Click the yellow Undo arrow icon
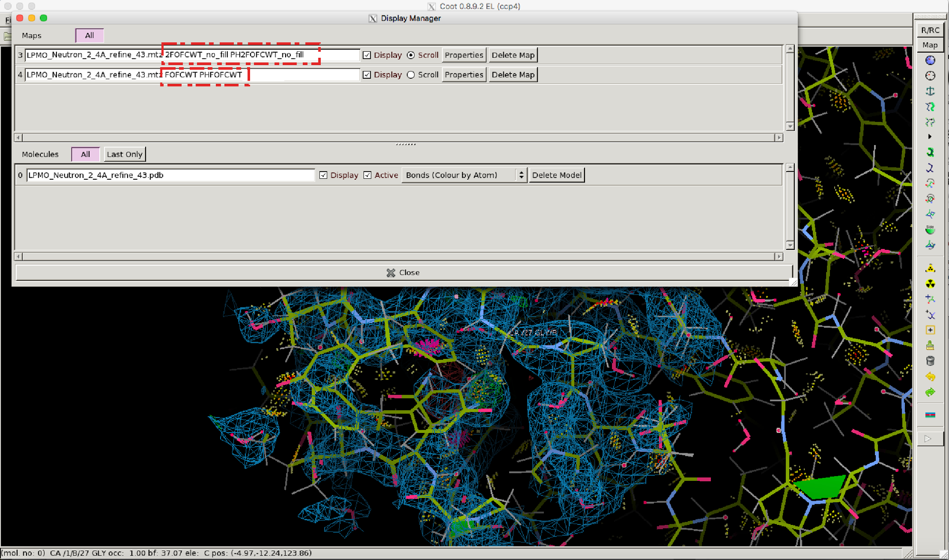The height and width of the screenshot is (560, 949). point(930,376)
